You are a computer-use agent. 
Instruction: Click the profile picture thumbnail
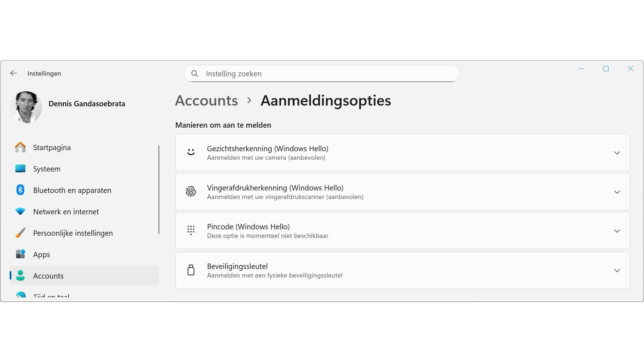pyautogui.click(x=26, y=107)
